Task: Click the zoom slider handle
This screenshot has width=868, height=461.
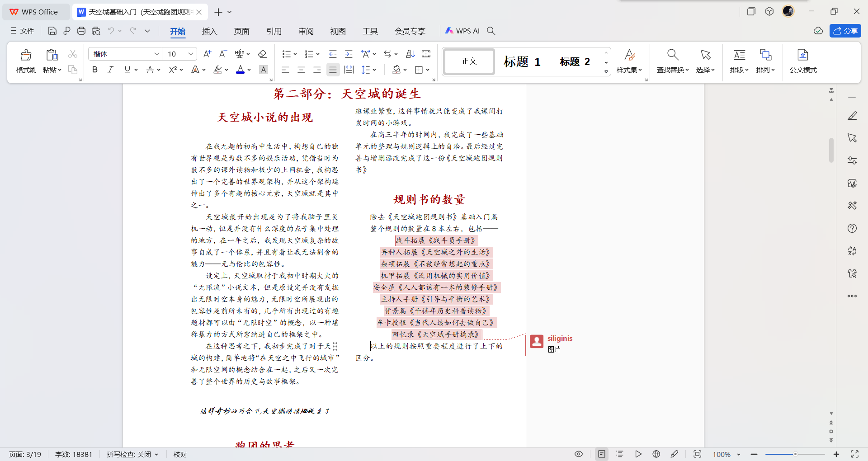Action: (x=795, y=454)
